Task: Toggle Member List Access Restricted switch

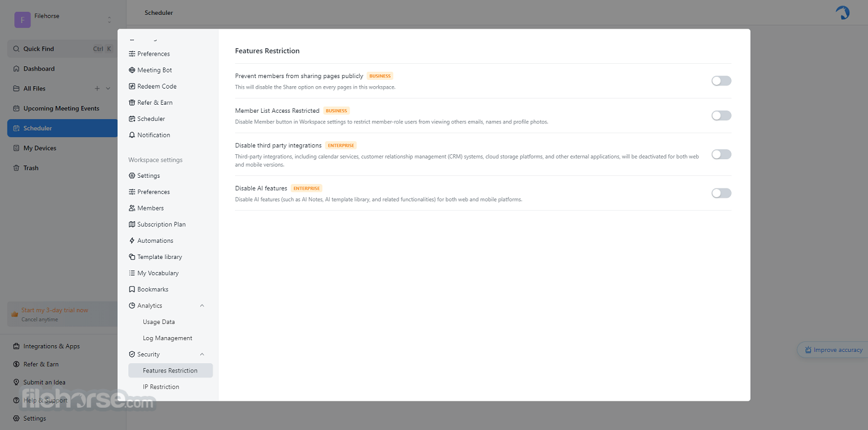Action: click(x=721, y=115)
